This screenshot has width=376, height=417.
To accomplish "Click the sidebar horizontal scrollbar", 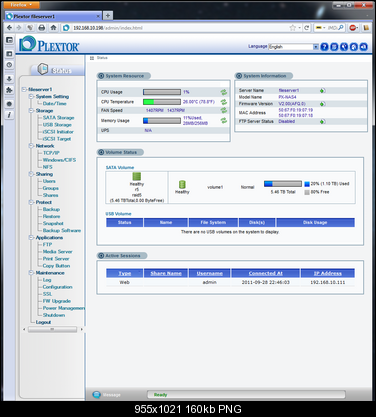I will tap(52, 329).
